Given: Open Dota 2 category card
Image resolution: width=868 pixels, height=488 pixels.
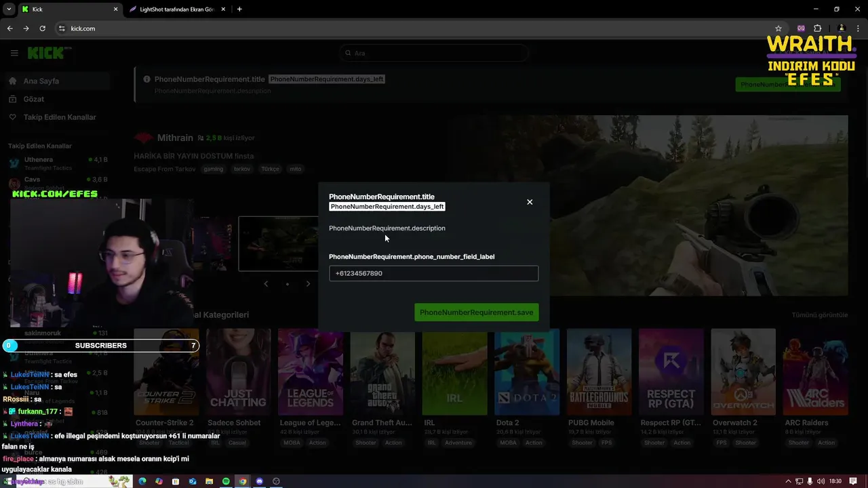Looking at the screenshot, I should [527, 371].
